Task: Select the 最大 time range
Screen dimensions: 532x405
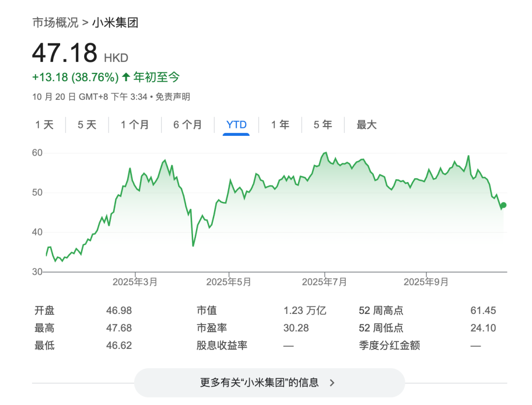Action: click(366, 125)
